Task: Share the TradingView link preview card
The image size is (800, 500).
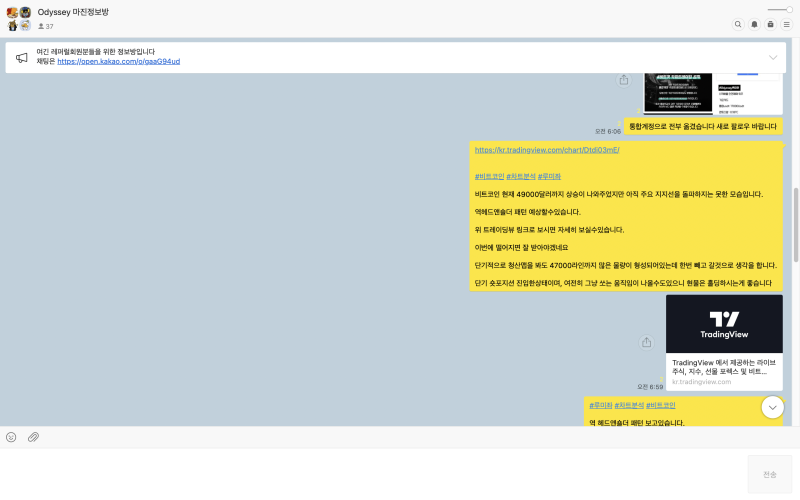Action: pyautogui.click(x=646, y=342)
